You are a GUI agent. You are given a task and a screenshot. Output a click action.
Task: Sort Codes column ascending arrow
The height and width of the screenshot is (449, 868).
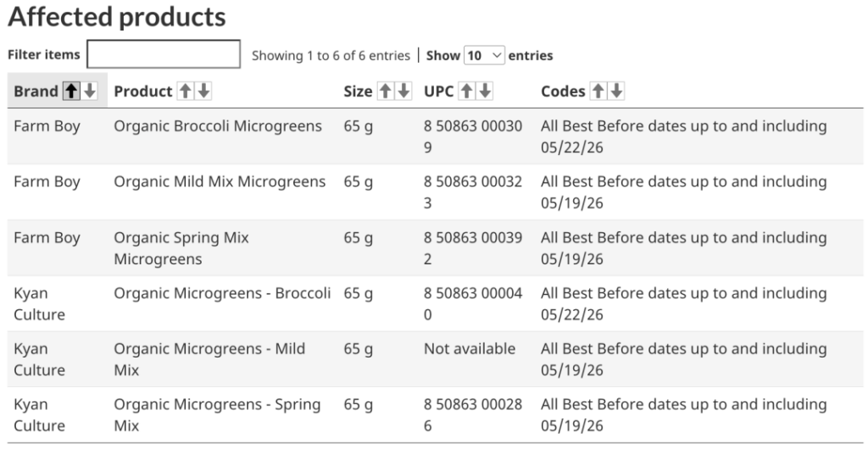click(598, 91)
